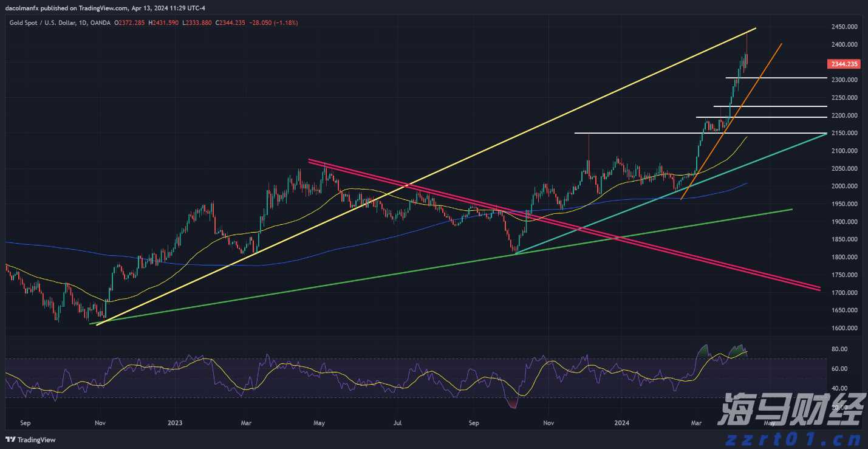
Task: Click the 2023 label on time axis
Action: click(175, 422)
